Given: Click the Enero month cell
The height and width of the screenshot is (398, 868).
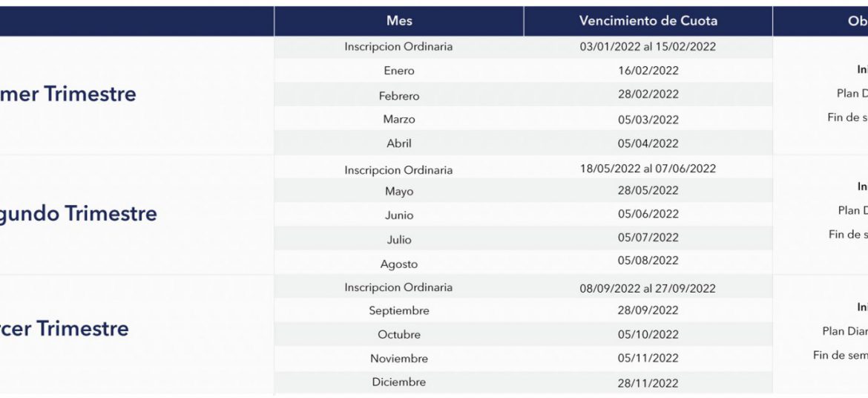Looking at the screenshot, I should click(x=398, y=71).
